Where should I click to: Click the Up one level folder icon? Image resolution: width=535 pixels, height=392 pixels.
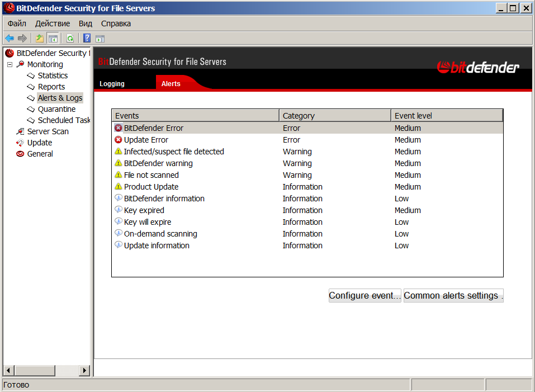pyautogui.click(x=40, y=39)
